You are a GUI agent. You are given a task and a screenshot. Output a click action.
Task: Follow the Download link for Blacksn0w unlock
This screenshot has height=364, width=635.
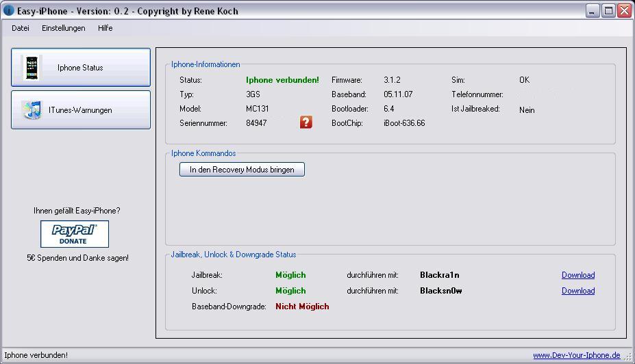[x=577, y=291]
